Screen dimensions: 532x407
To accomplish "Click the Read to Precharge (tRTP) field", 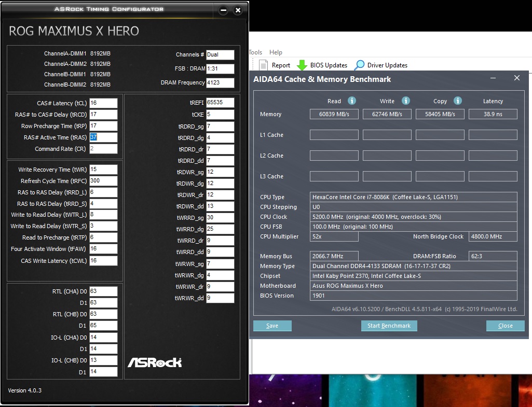I will [103, 237].
